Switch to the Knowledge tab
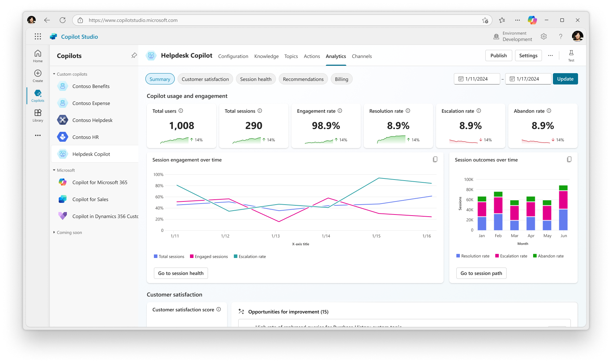 [266, 56]
